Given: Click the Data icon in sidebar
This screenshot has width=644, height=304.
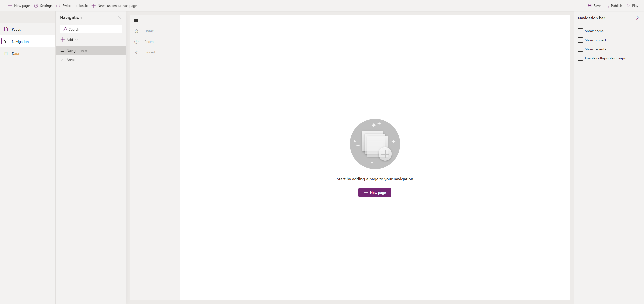Looking at the screenshot, I should click(x=6, y=53).
